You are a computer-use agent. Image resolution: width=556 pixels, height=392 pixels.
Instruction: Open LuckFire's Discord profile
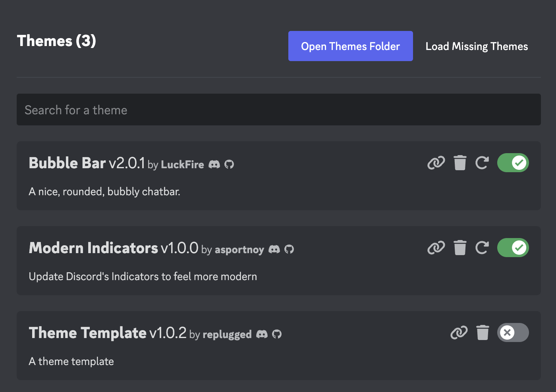[214, 164]
